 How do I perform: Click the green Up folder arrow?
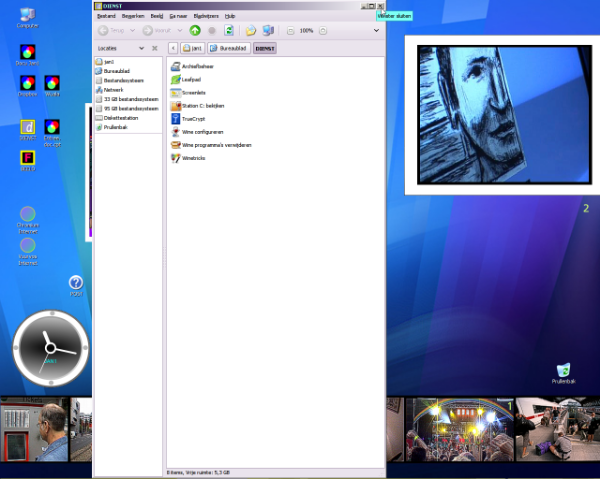click(195, 31)
